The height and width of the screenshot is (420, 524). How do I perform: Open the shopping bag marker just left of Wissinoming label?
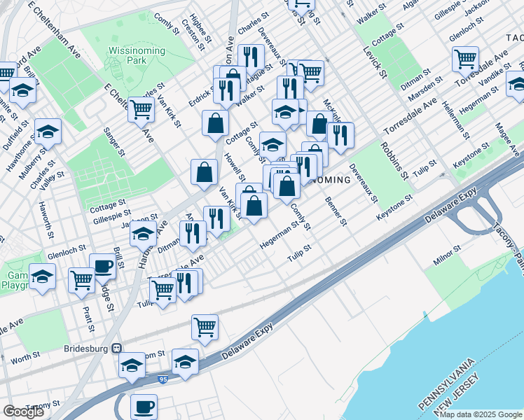[287, 187]
